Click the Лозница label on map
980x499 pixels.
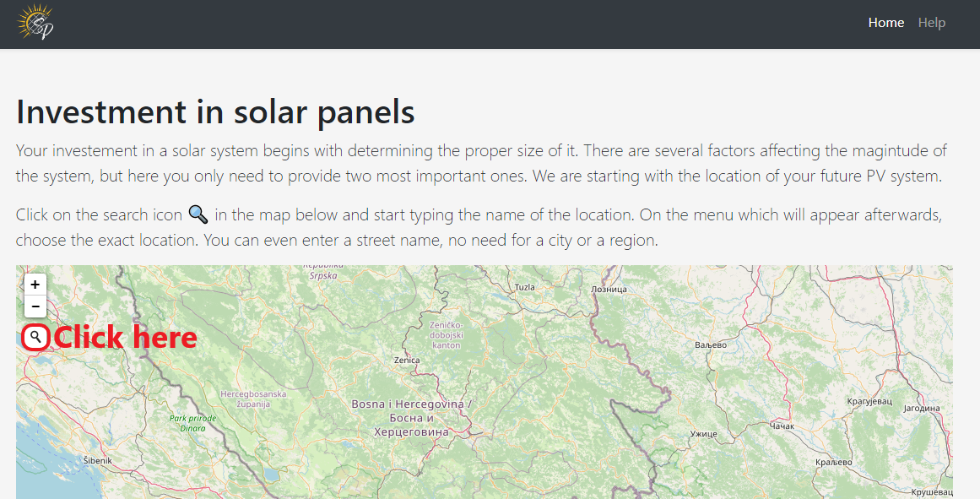tap(609, 290)
